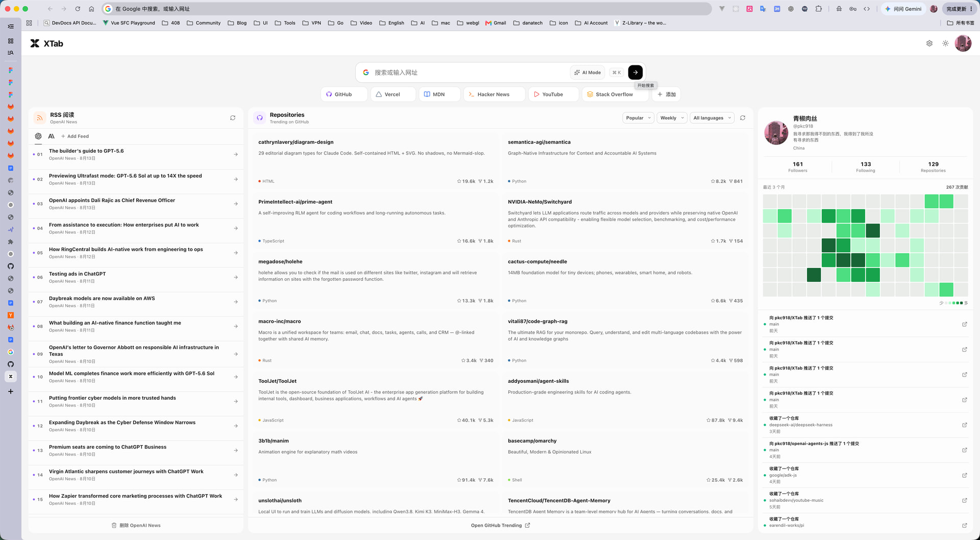Screen dimensions: 980x540
Task: Toggle the light/dark theme sun icon
Action: [x=946, y=43]
